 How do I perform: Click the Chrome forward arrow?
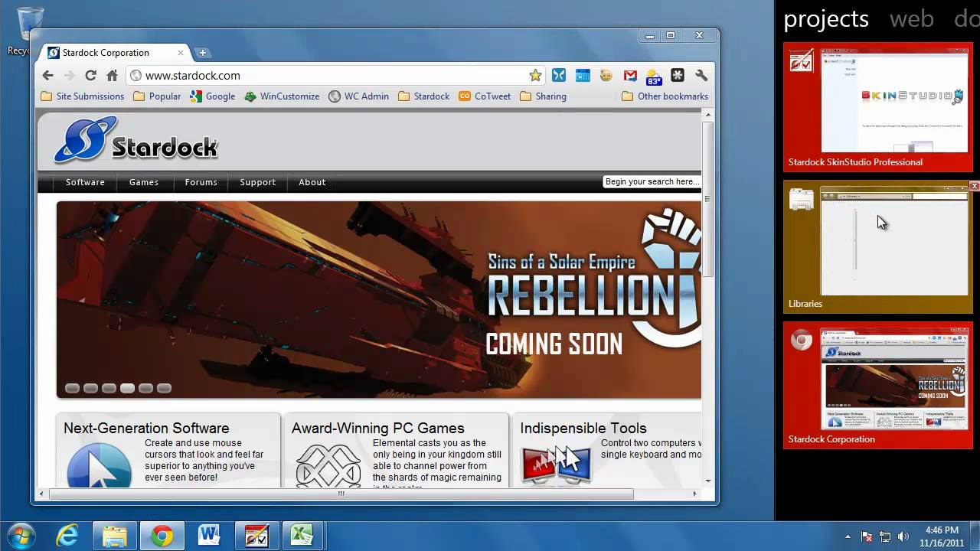(69, 75)
